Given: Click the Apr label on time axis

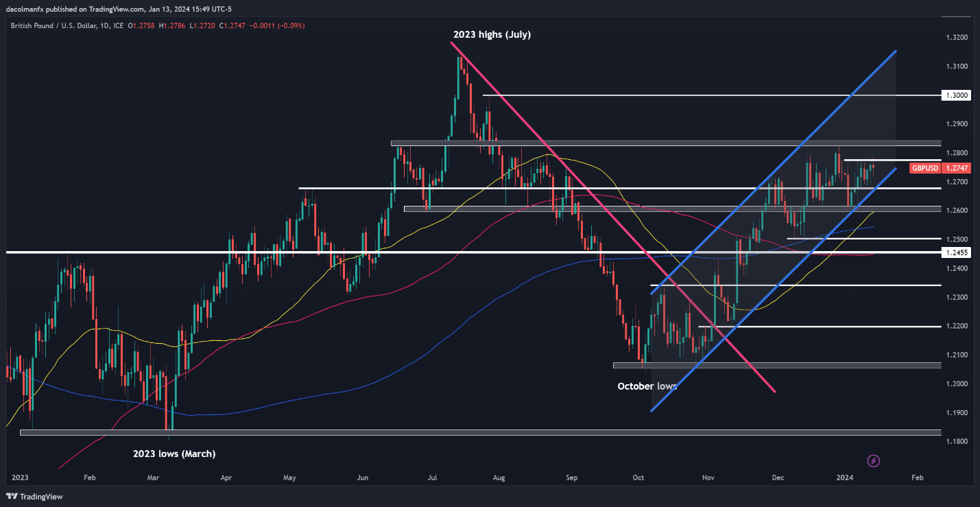Looking at the screenshot, I should (226, 477).
